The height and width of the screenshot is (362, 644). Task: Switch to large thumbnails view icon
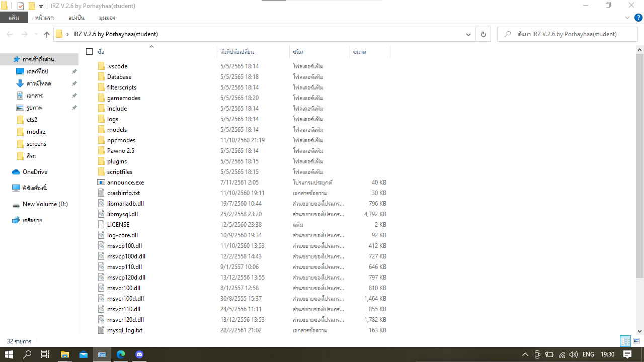pyautogui.click(x=636, y=341)
